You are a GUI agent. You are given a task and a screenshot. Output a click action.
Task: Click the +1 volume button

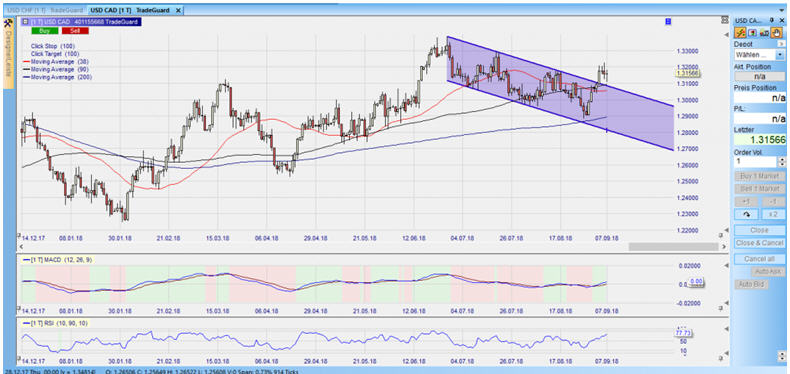(x=747, y=202)
